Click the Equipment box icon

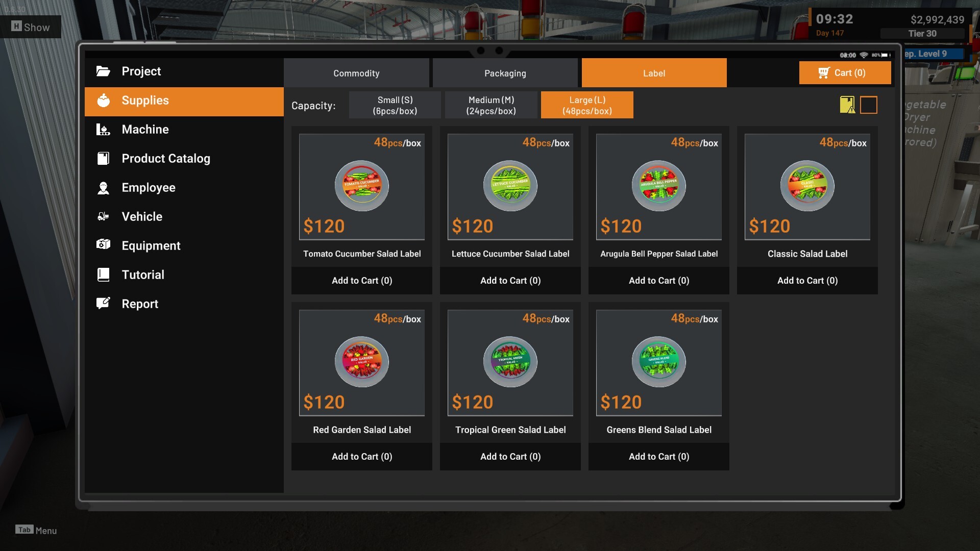(x=103, y=244)
